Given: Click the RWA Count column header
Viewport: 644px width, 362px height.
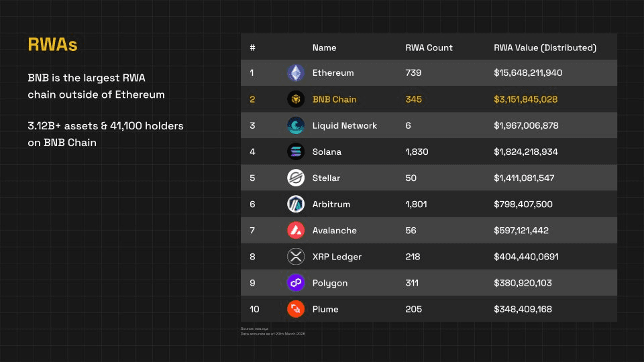Looking at the screenshot, I should pos(429,48).
